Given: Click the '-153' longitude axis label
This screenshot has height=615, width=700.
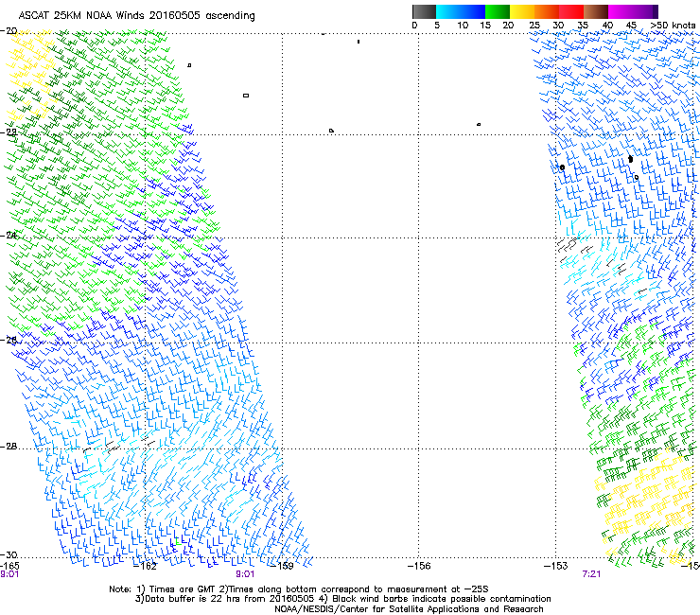Looking at the screenshot, I should (x=555, y=566).
